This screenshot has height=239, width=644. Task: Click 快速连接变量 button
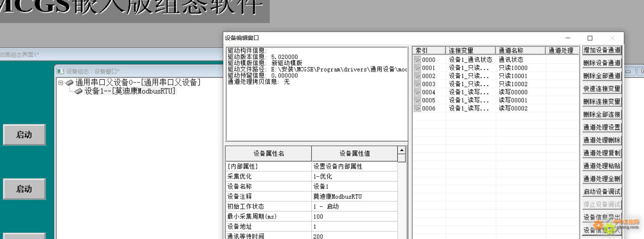[x=602, y=89]
